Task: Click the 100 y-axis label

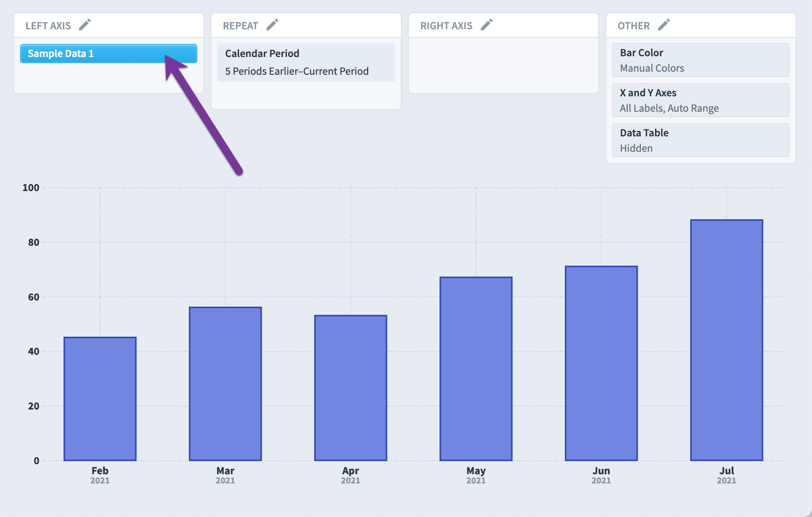Action: [31, 188]
